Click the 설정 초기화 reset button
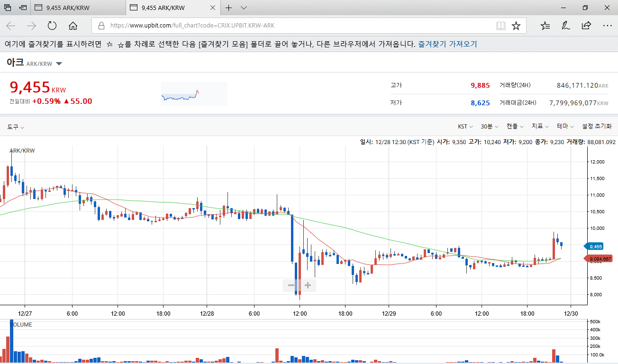 pyautogui.click(x=596, y=126)
